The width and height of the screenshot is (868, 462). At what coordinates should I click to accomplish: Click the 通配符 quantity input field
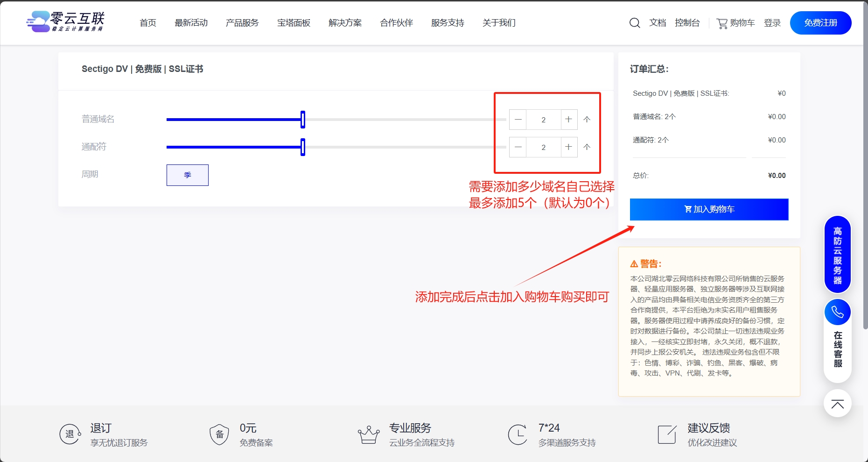(543, 147)
